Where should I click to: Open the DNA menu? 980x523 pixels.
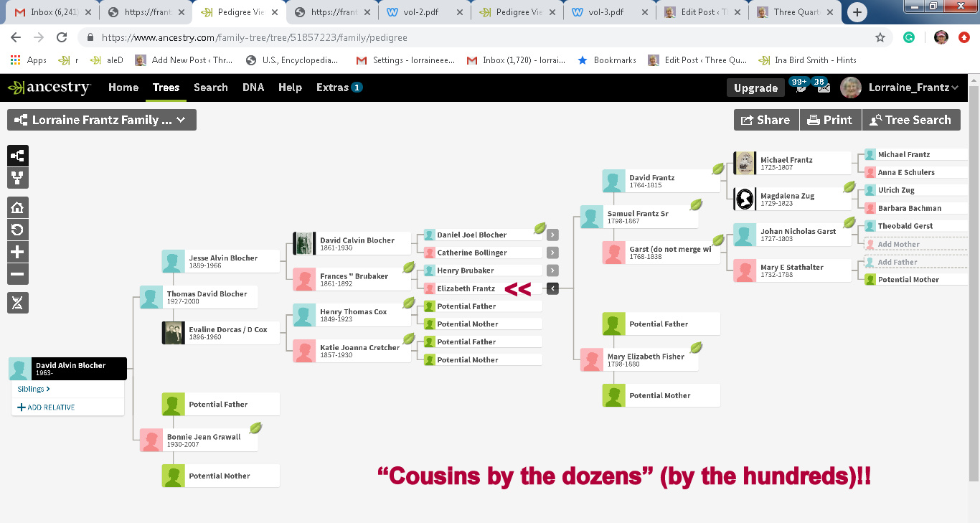point(253,88)
